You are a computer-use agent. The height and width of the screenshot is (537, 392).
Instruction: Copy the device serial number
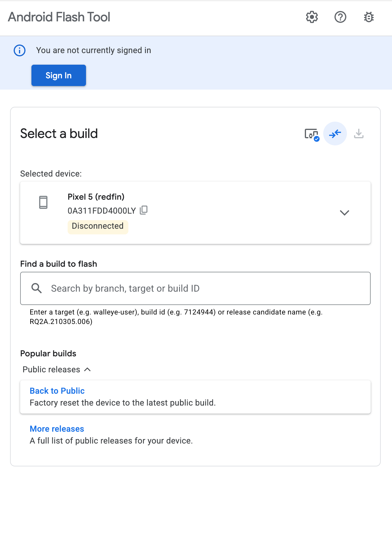coord(144,210)
